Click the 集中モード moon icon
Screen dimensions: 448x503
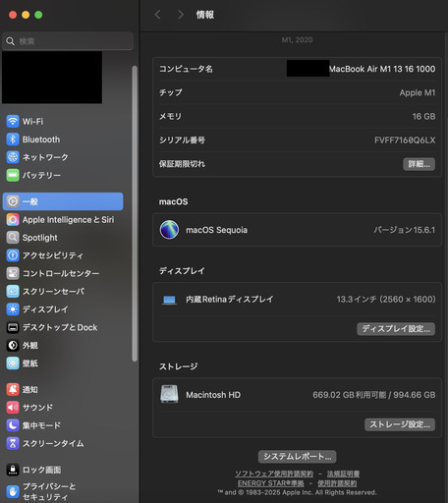pos(13,425)
